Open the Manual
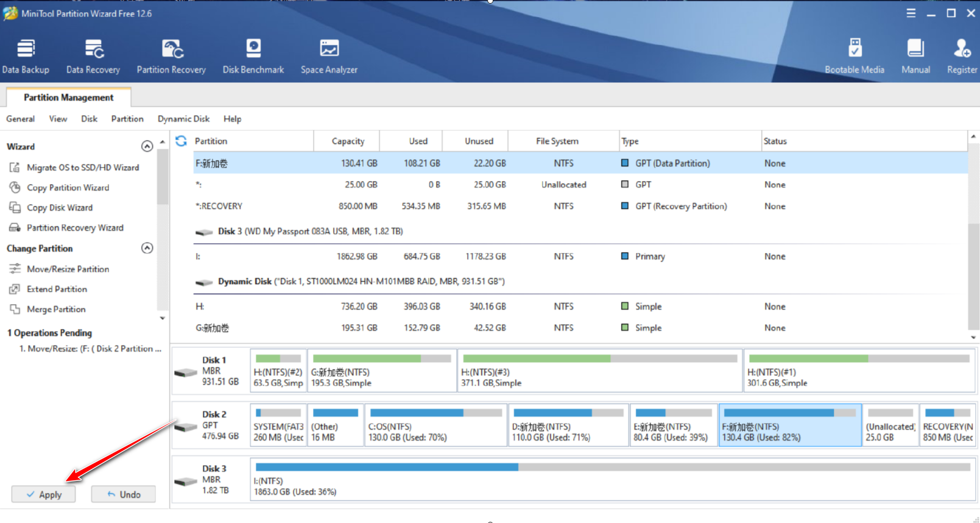 point(915,56)
